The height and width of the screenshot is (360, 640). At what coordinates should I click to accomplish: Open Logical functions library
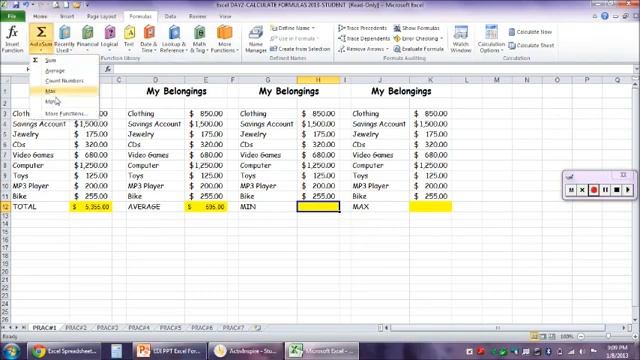pyautogui.click(x=109, y=38)
